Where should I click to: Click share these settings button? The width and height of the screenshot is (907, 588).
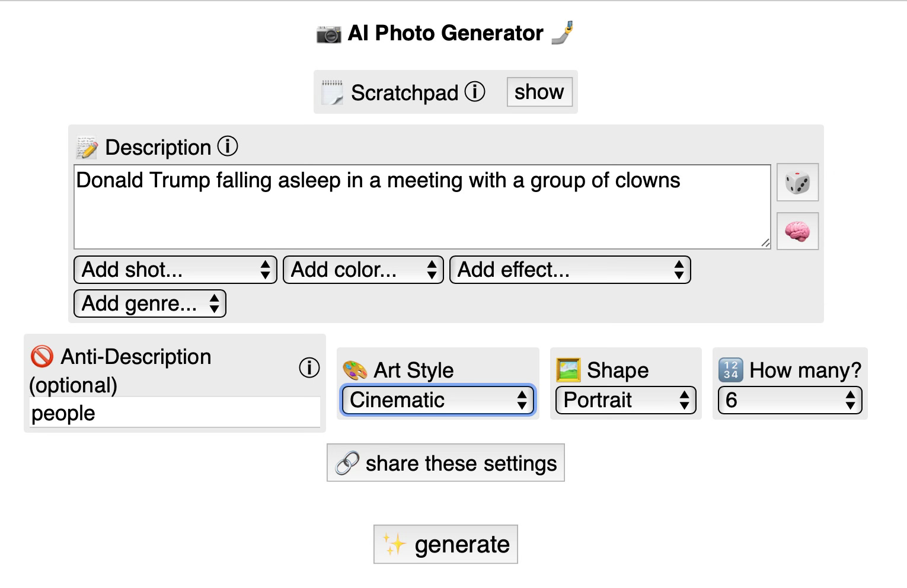coord(445,463)
